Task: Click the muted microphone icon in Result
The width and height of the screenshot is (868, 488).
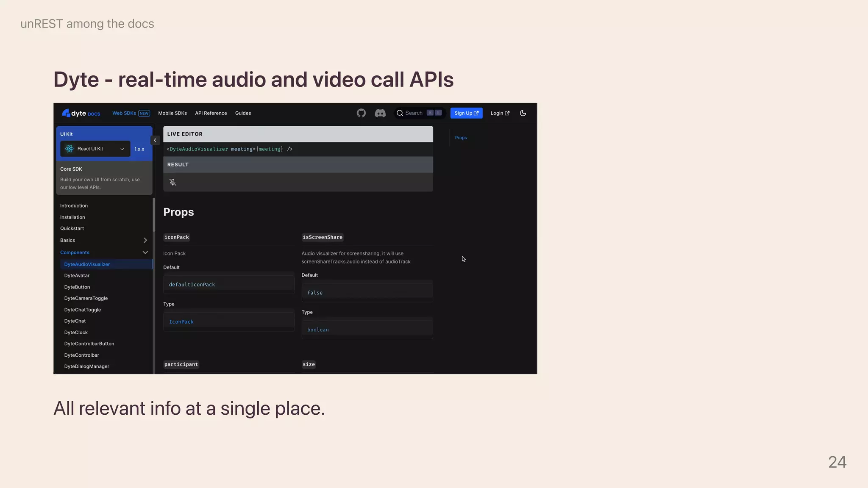Action: (173, 182)
